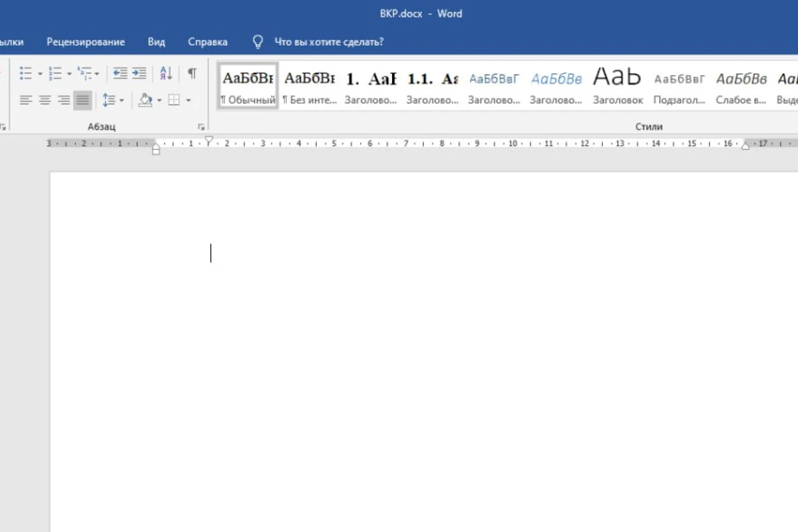This screenshot has width=798, height=532.
Task: Toggle show paragraph marks (¶)
Action: pos(192,74)
